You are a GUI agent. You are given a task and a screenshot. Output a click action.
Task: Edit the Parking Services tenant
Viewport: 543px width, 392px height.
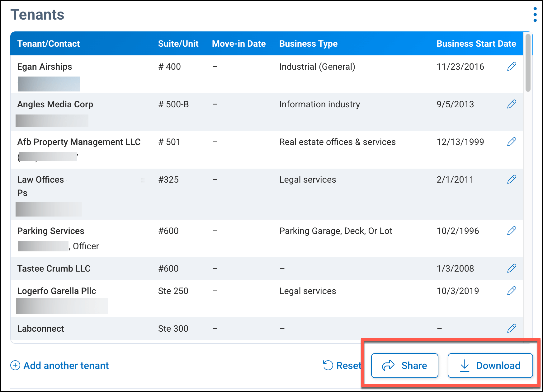[512, 231]
